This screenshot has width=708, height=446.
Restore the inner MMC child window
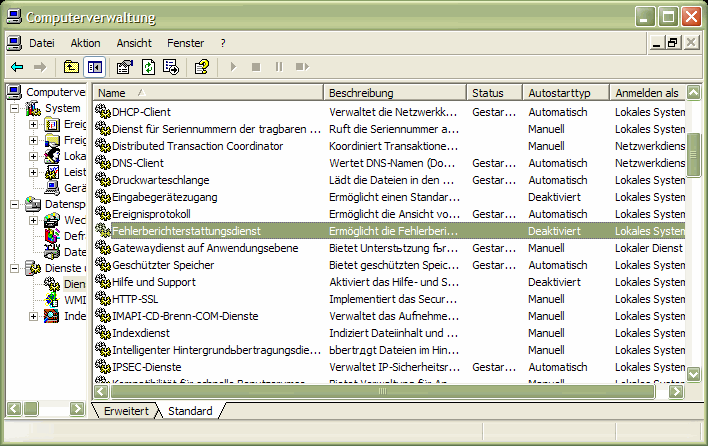click(x=673, y=43)
